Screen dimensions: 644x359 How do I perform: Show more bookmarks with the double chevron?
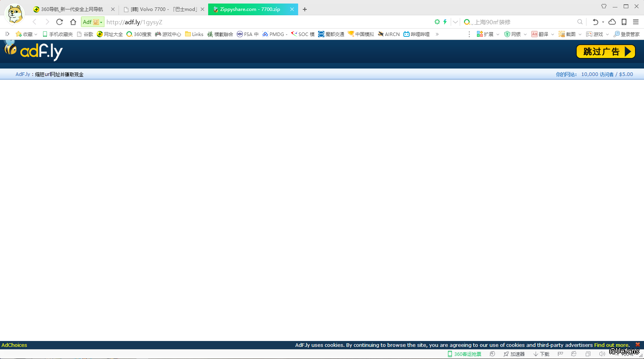tap(437, 34)
